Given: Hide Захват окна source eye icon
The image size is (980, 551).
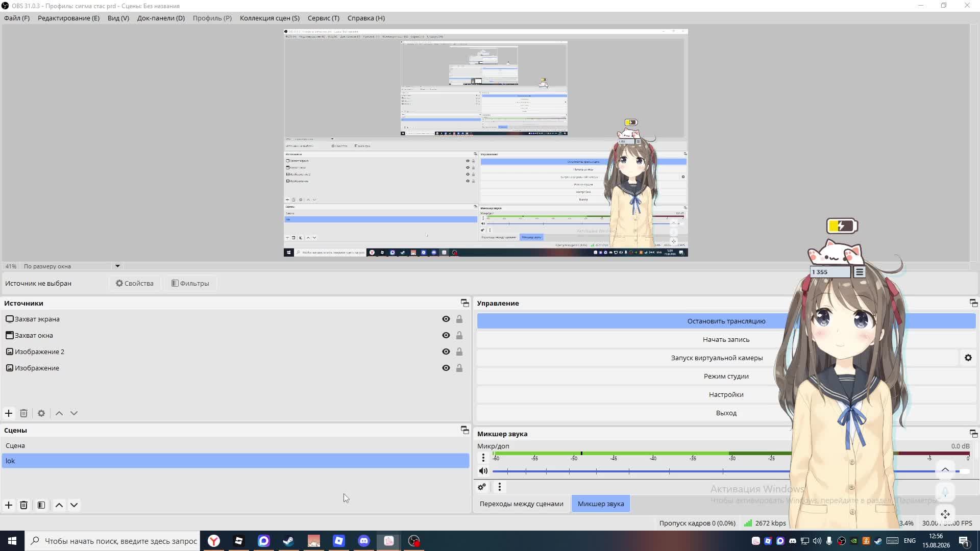Looking at the screenshot, I should tap(446, 335).
